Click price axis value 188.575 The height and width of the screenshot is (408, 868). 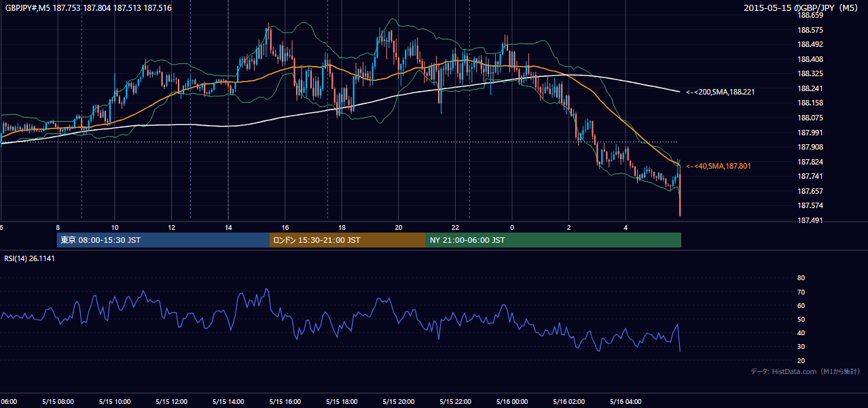point(810,30)
